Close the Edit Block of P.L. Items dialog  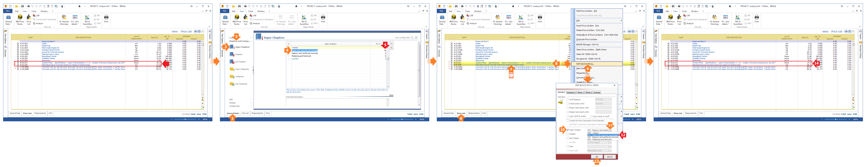(x=614, y=85)
